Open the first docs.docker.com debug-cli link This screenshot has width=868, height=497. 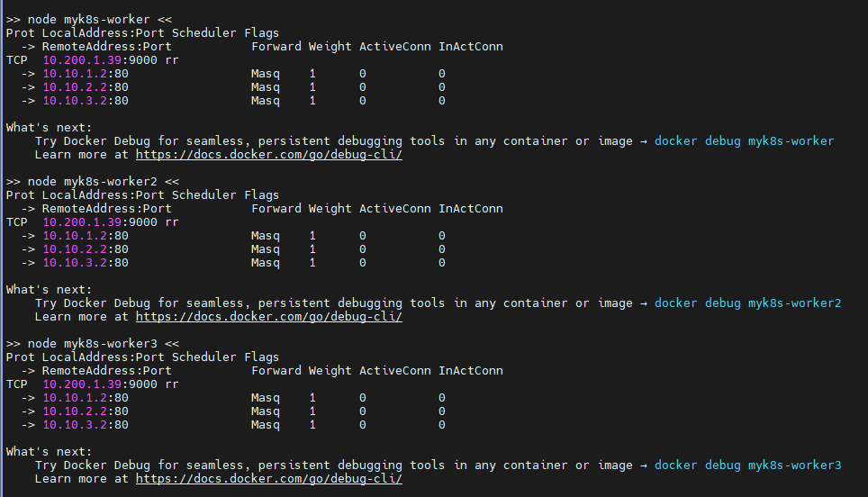tap(268, 155)
